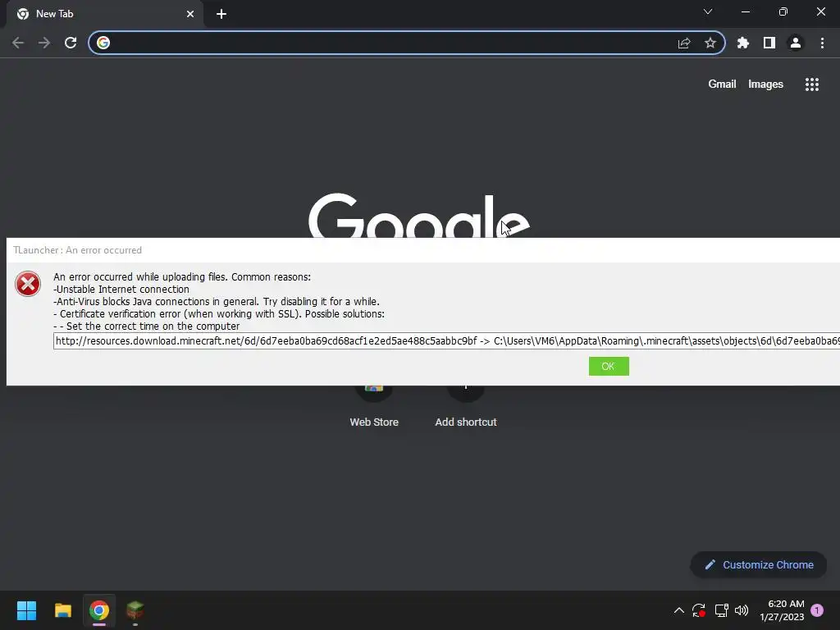840x630 pixels.
Task: Bookmark this tab with the star icon
Action: [710, 43]
